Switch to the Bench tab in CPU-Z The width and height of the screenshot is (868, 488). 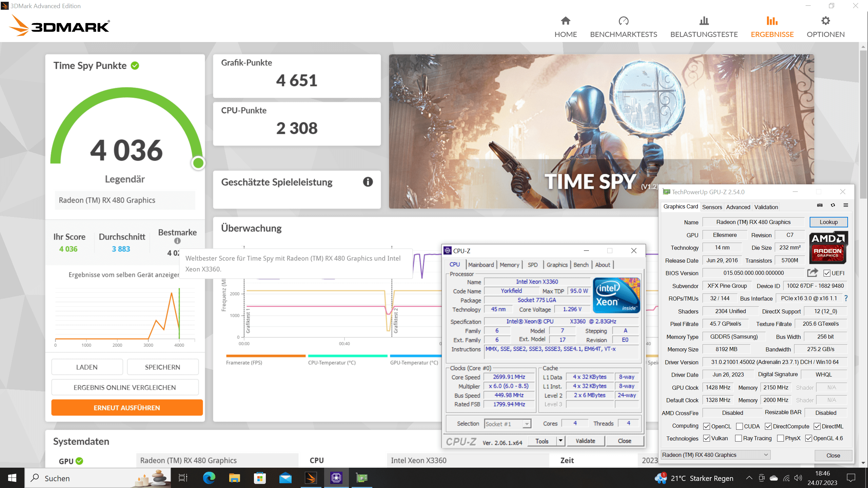pos(581,265)
